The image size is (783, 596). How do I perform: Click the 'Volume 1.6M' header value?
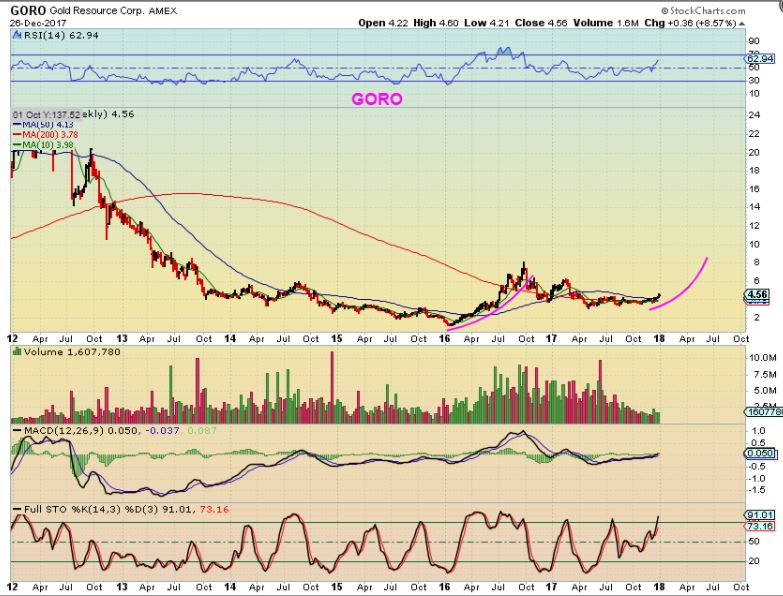pos(606,23)
